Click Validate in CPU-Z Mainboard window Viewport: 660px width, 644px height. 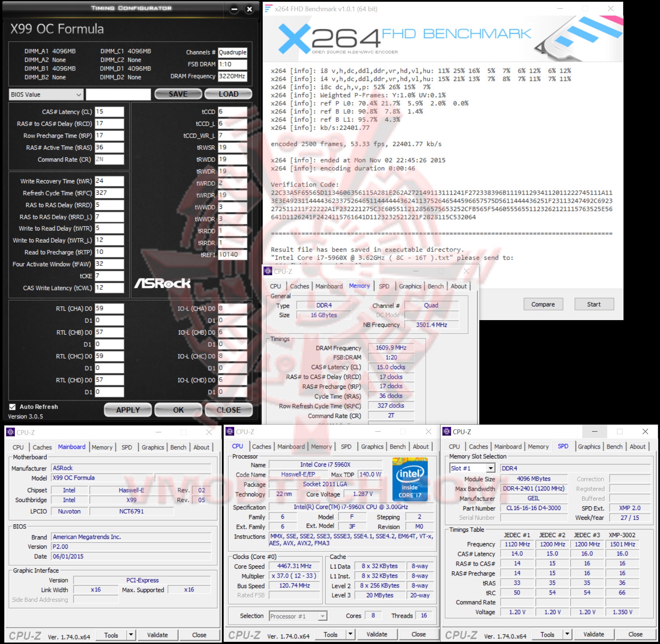pos(157,635)
